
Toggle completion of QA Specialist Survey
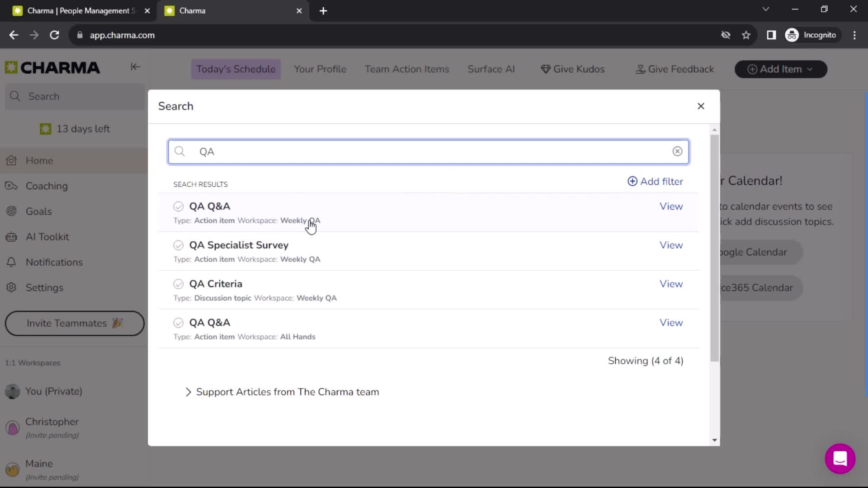[178, 245]
